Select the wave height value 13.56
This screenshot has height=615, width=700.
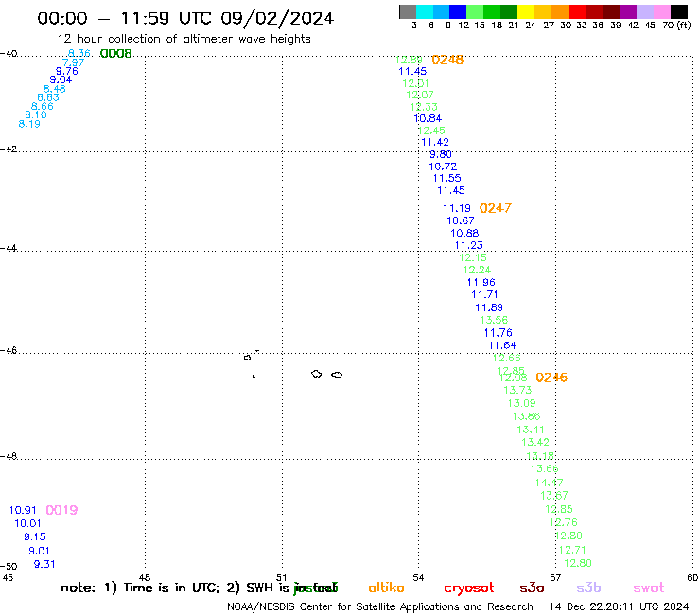point(494,320)
